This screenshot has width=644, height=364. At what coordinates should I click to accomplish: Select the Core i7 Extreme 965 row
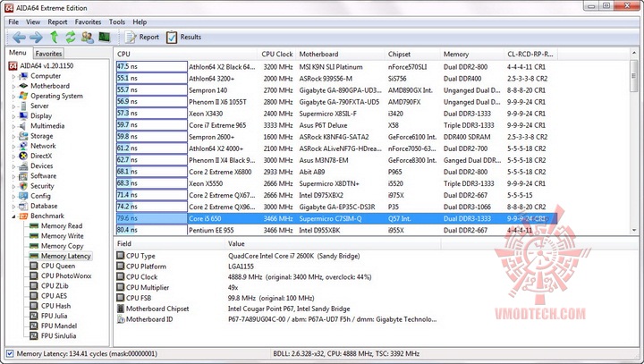(337, 125)
